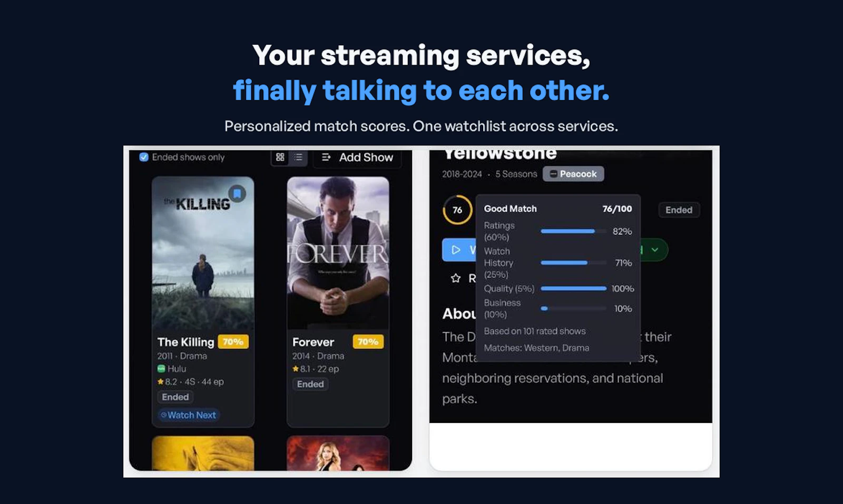Click '2011 · Drama' text

[182, 356]
